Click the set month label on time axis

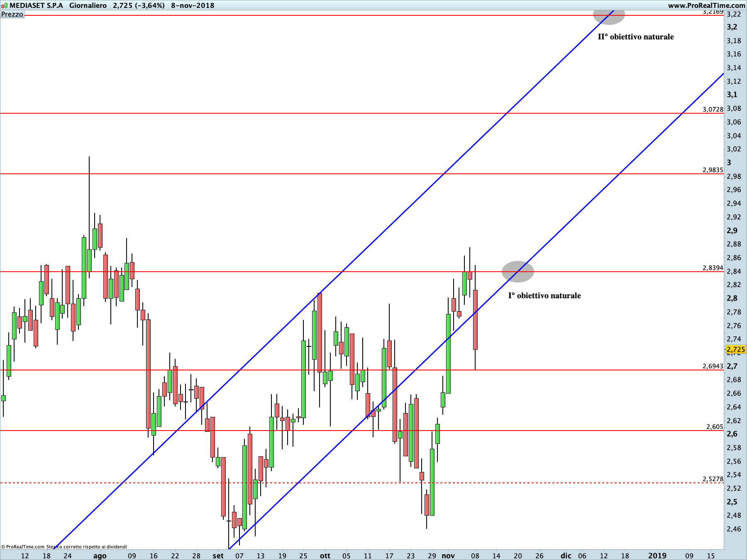click(x=218, y=556)
